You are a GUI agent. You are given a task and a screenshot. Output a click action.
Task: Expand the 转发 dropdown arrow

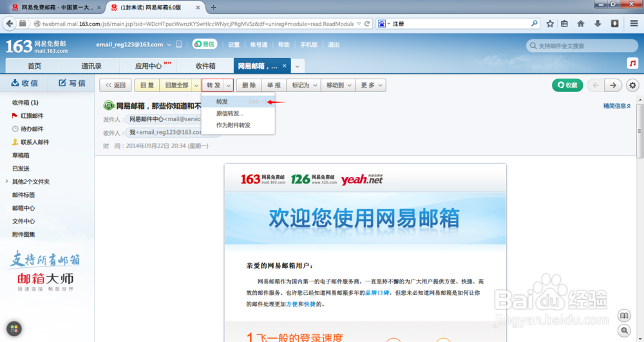pyautogui.click(x=229, y=86)
